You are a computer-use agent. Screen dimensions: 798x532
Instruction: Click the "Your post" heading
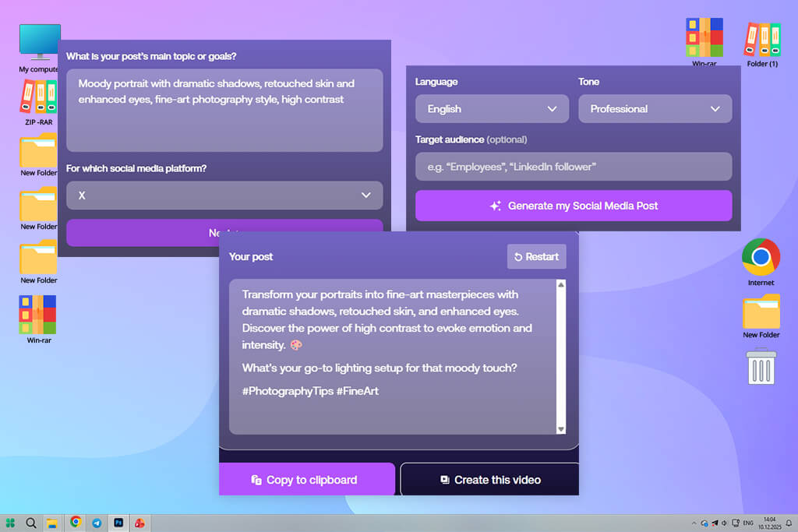251,257
